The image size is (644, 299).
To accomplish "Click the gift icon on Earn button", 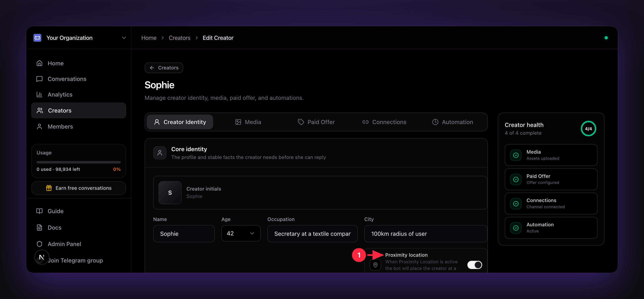I will (49, 188).
